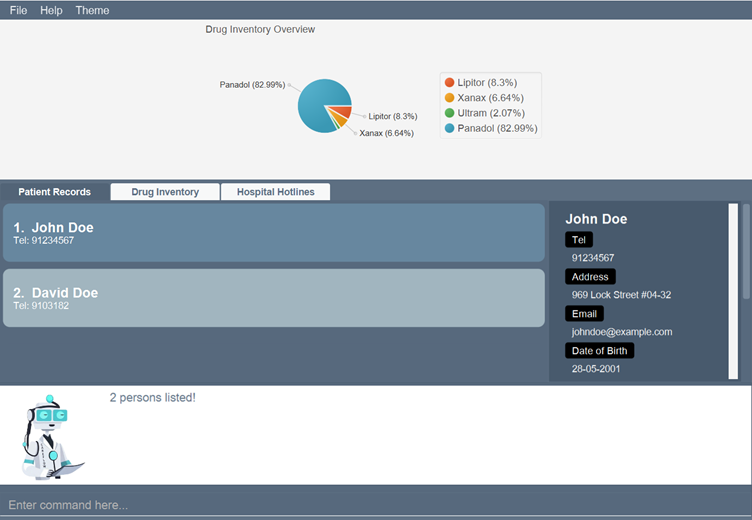Select the David Doe patient card
This screenshot has width=752, height=520.
coord(274,298)
